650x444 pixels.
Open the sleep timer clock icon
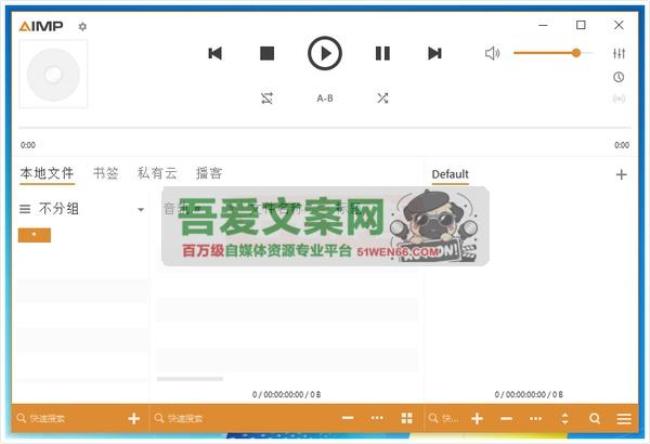[x=618, y=77]
